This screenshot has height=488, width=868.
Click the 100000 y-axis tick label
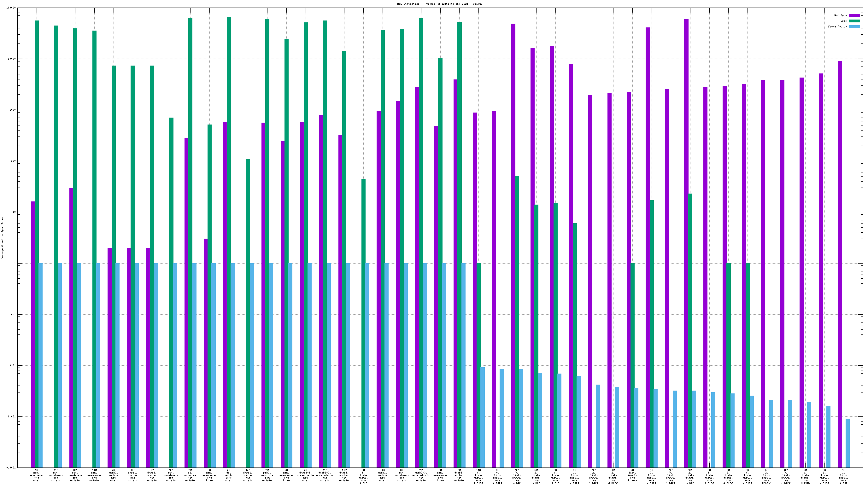tap(11, 8)
